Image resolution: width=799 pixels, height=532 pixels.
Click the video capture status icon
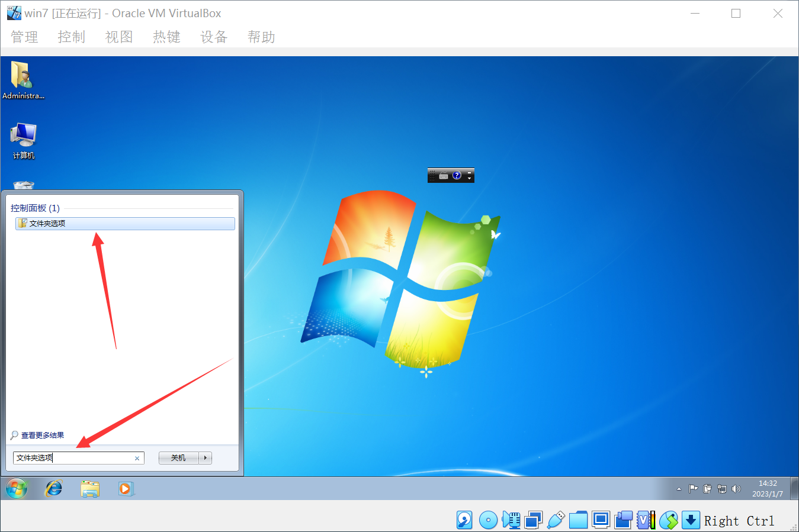(623, 520)
